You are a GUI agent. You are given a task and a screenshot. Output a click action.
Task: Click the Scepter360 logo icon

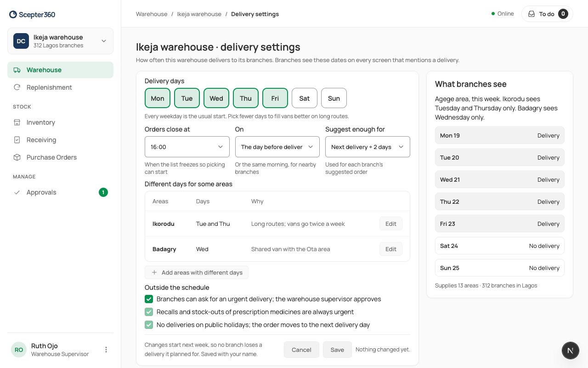coord(13,15)
